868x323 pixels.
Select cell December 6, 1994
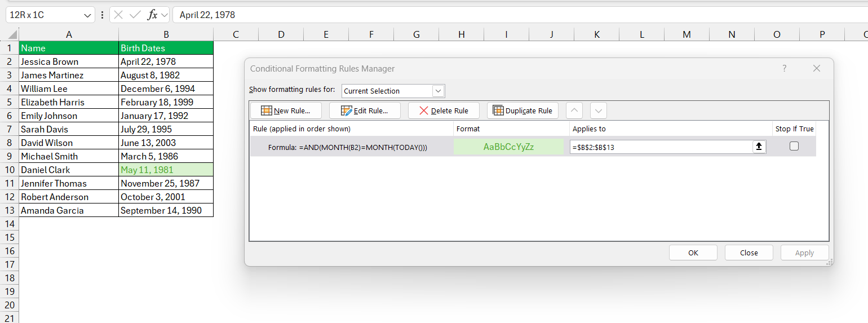tap(166, 89)
